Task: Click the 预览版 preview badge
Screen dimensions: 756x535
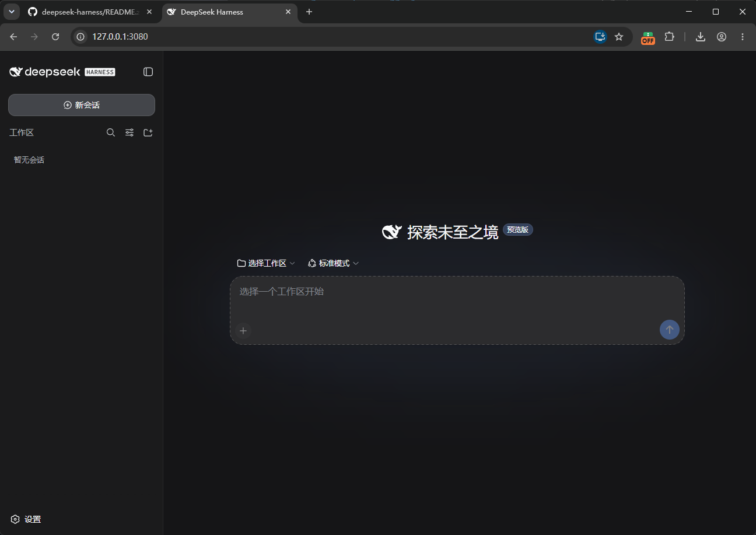Action: [x=517, y=230]
